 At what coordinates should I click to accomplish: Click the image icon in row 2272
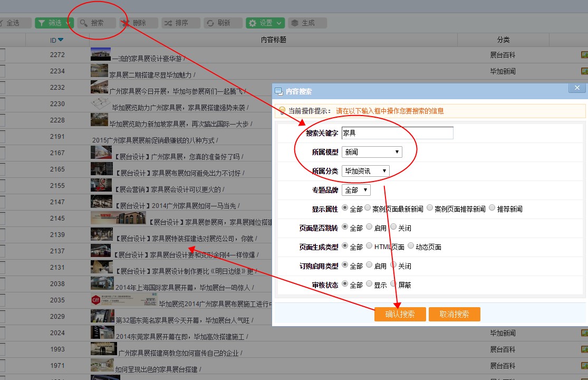click(584, 55)
